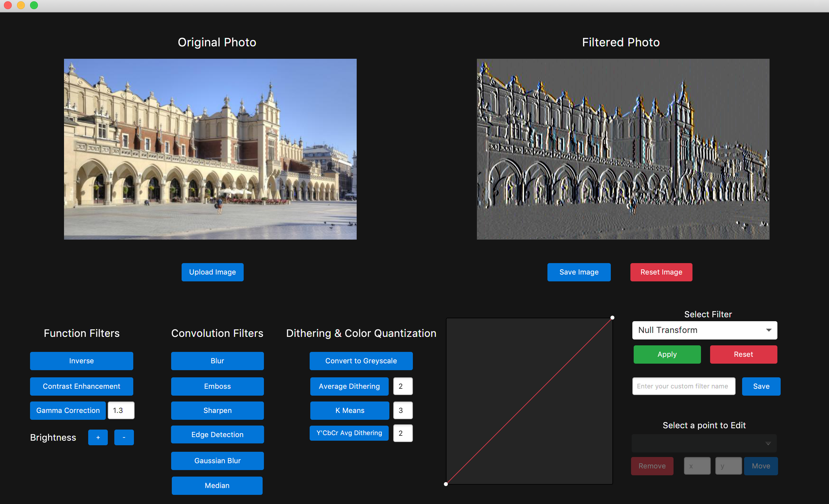Increase brightness with the plus button

click(98, 437)
